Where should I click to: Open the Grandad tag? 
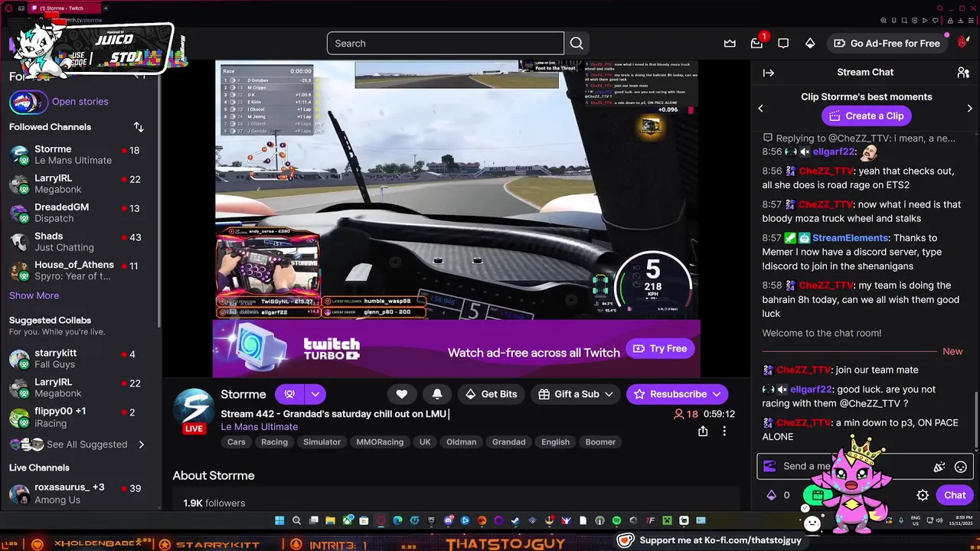point(508,442)
